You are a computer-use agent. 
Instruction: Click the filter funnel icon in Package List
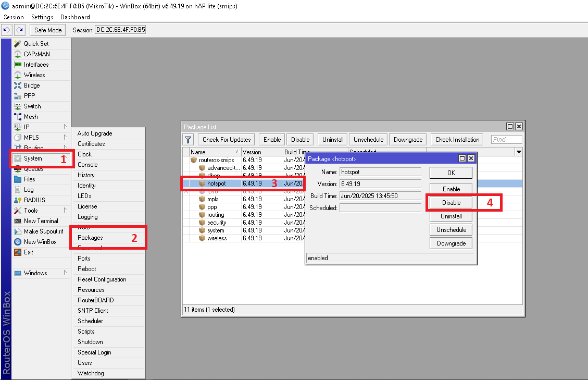(189, 140)
